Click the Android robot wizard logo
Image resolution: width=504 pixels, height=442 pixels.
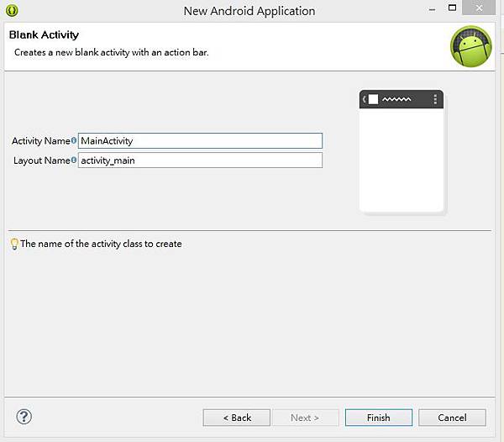[x=470, y=46]
